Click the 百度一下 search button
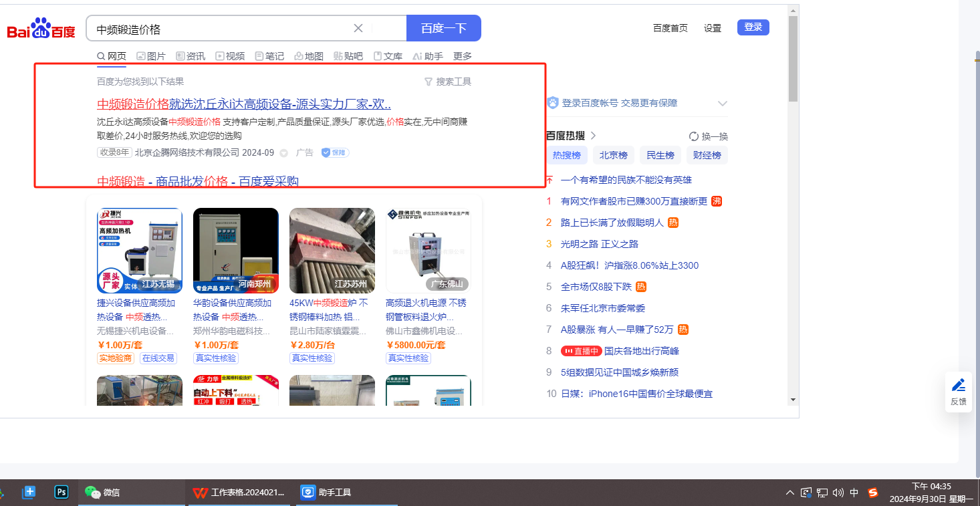The width and height of the screenshot is (980, 506). (444, 28)
